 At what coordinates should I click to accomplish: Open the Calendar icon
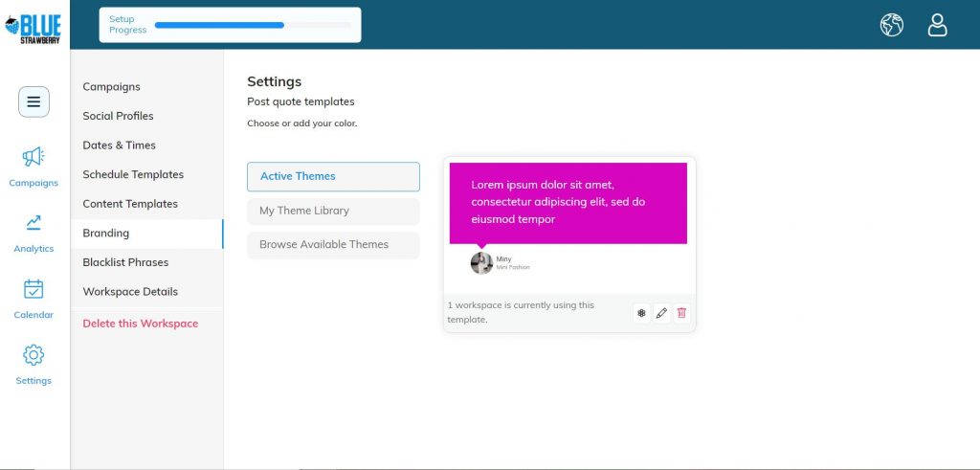click(33, 289)
